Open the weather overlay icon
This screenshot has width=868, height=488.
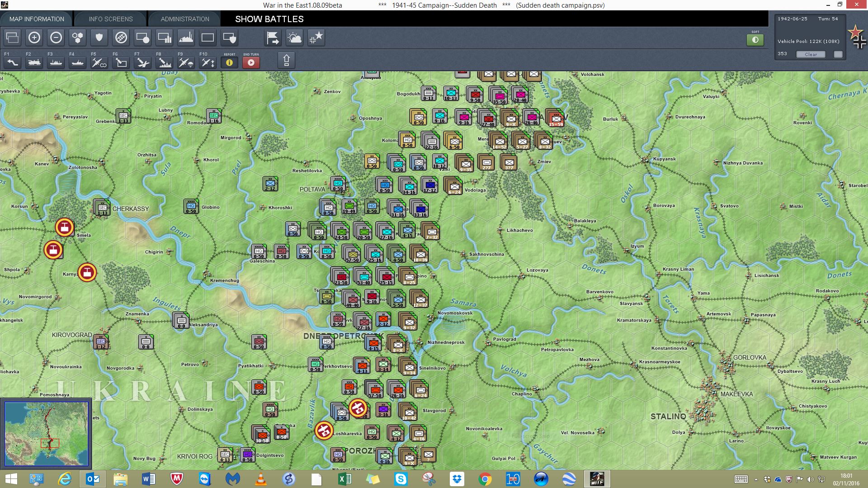(x=294, y=38)
